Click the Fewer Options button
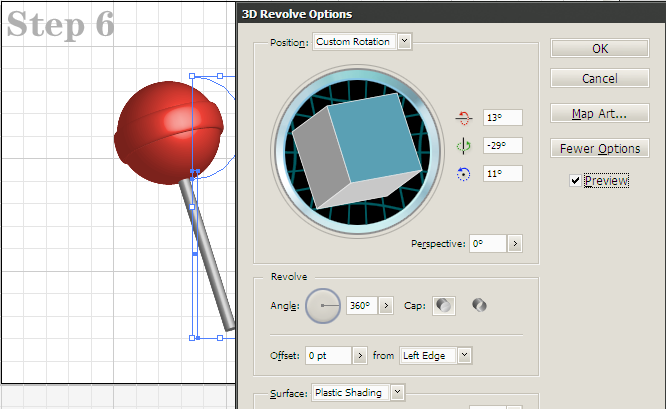The image size is (666, 409). tap(600, 149)
